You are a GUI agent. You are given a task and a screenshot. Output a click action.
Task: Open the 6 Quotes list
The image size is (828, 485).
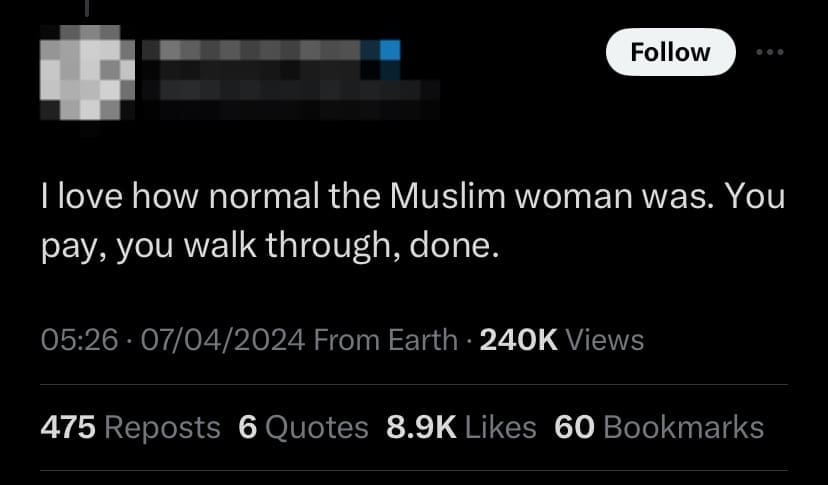(x=303, y=427)
